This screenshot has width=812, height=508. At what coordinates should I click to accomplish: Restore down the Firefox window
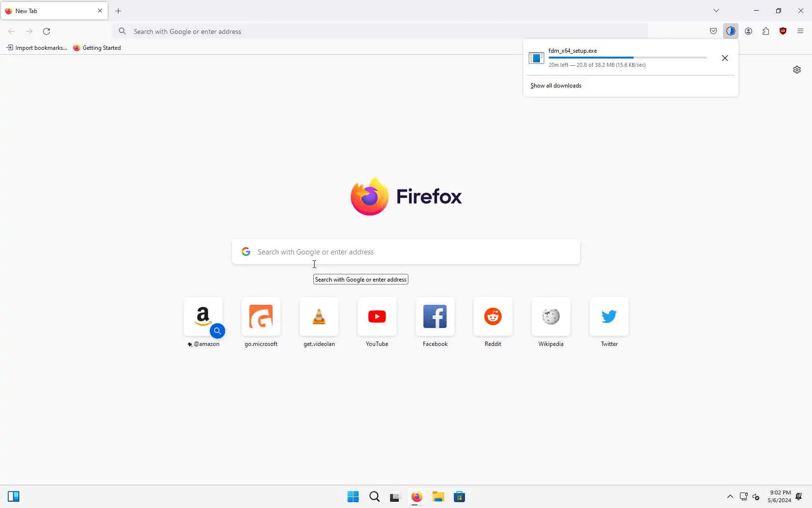pos(779,11)
